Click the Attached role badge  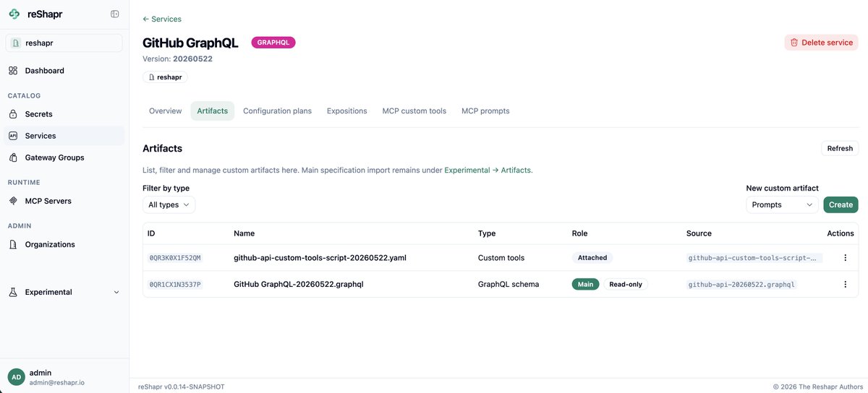tap(592, 258)
